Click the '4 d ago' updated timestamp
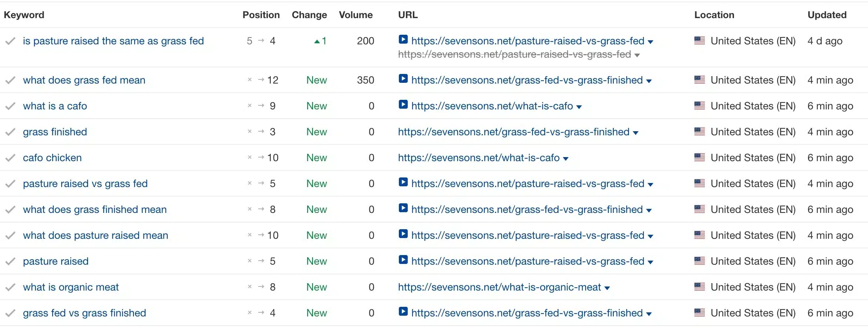The height and width of the screenshot is (329, 868). pos(824,41)
